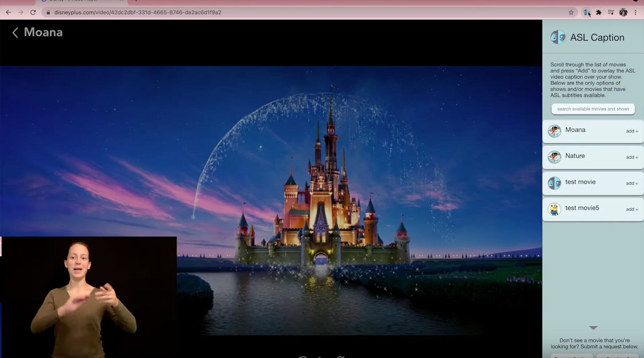Click the test movie row logo icon
The image size is (644, 358).
(x=554, y=183)
